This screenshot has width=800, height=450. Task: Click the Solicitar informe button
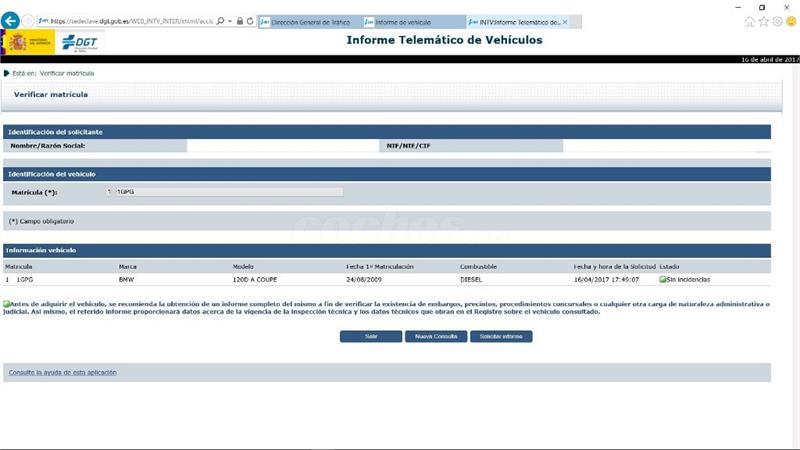501,337
